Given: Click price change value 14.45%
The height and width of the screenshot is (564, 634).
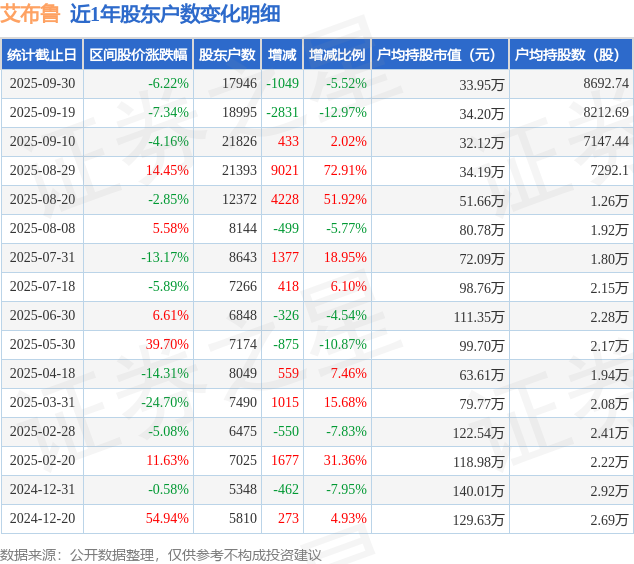Looking at the screenshot, I should click(167, 170).
